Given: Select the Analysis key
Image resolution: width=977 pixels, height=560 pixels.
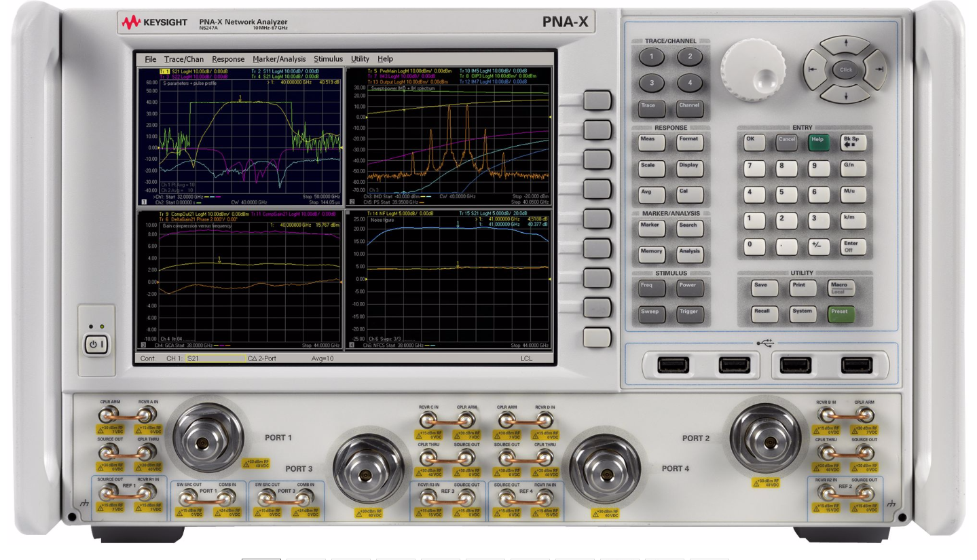Looking at the screenshot, I should (x=689, y=255).
